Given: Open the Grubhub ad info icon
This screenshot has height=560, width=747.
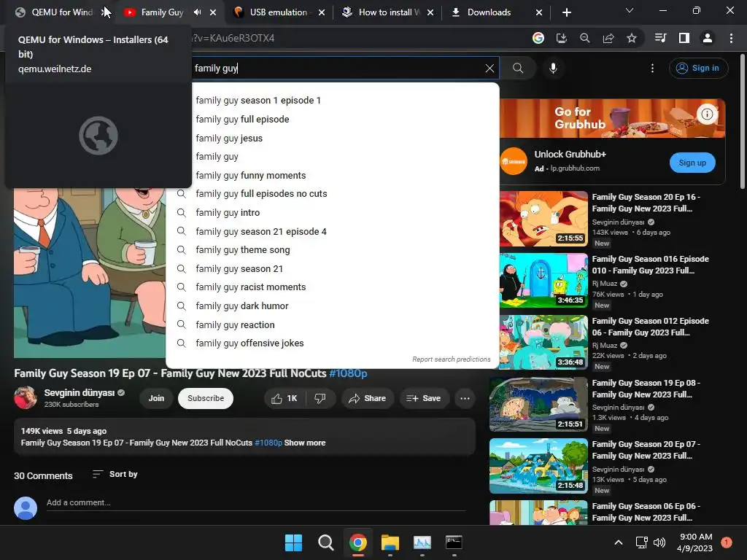Looking at the screenshot, I should [708, 114].
